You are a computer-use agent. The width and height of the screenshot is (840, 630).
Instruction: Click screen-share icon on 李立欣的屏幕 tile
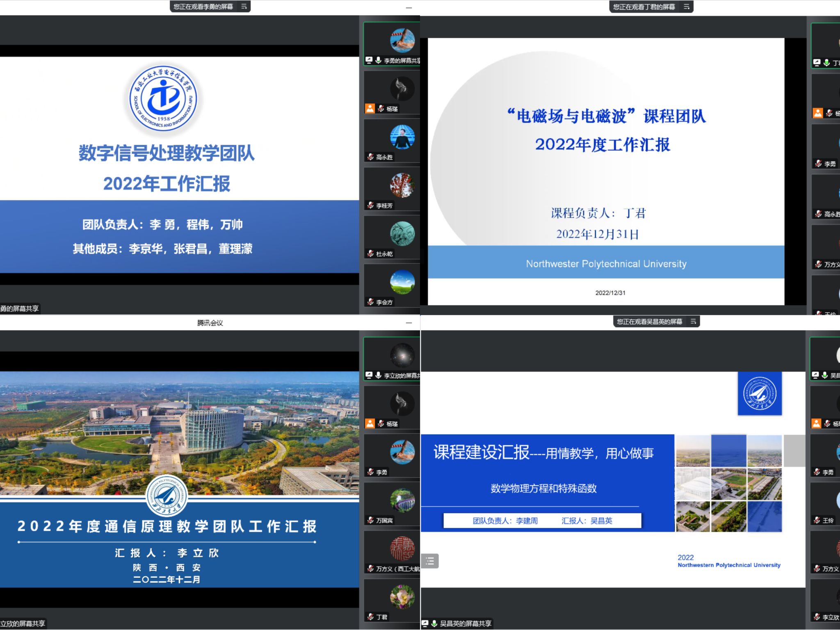pyautogui.click(x=369, y=375)
